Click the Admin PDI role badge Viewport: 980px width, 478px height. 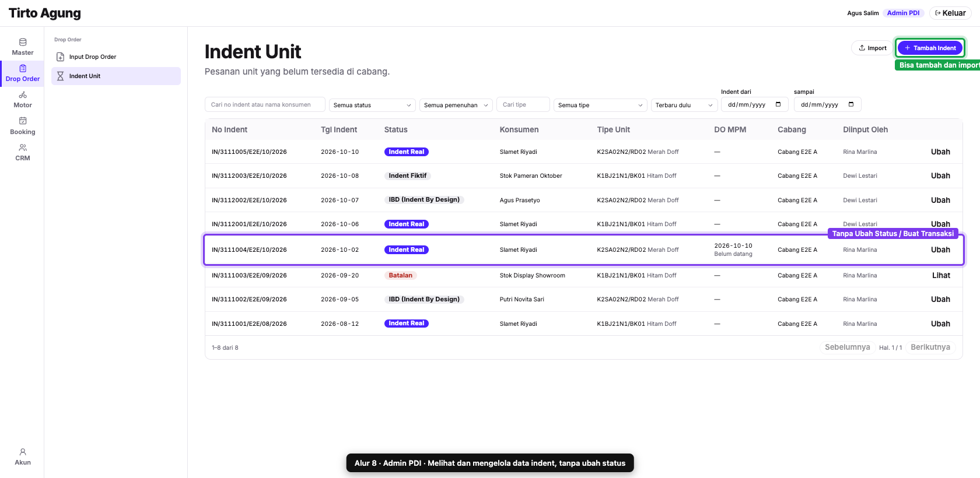coord(903,13)
